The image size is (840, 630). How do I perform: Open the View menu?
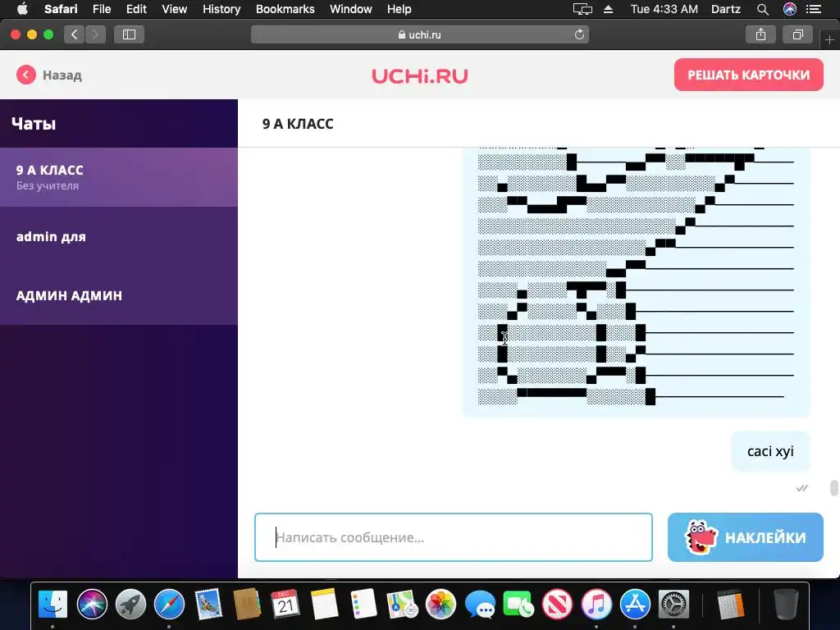click(x=175, y=9)
